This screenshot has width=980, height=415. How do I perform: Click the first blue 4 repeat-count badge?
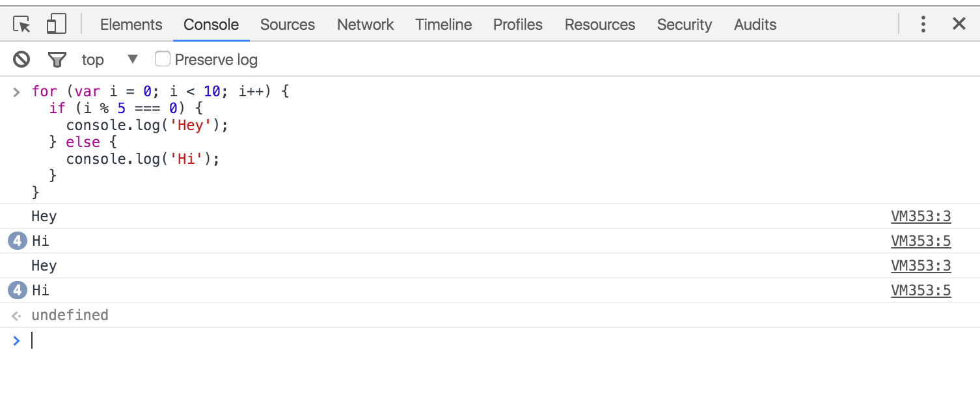(18, 241)
